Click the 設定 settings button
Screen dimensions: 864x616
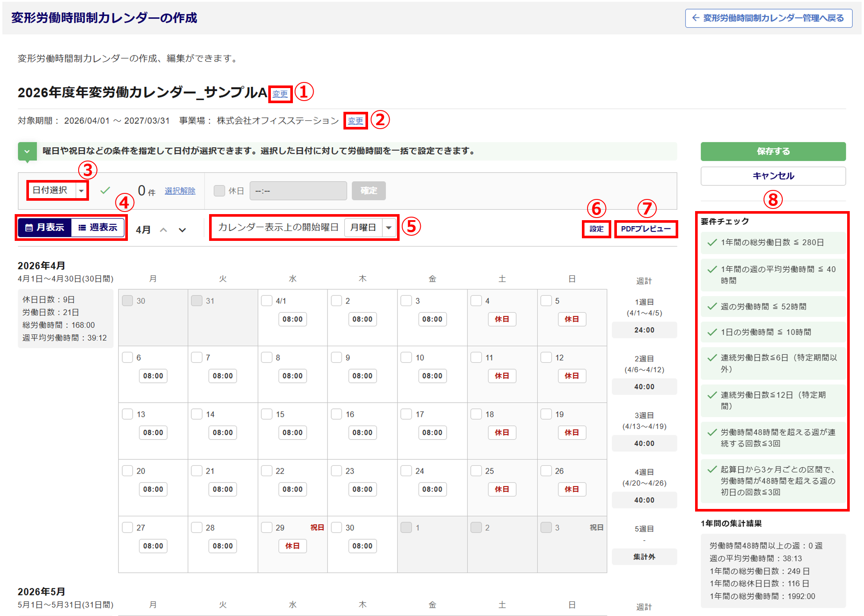click(596, 229)
